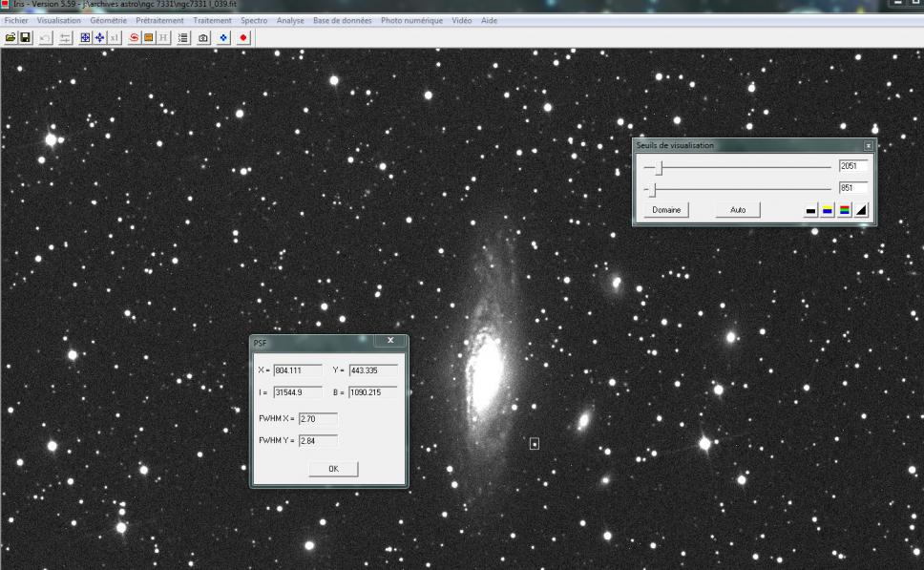
Task: Open the Géométrie menu
Action: [108, 20]
